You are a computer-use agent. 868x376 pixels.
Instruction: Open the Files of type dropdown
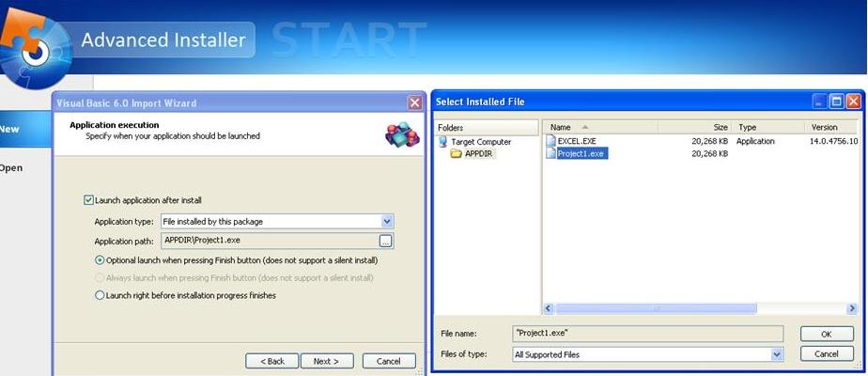[x=777, y=353]
